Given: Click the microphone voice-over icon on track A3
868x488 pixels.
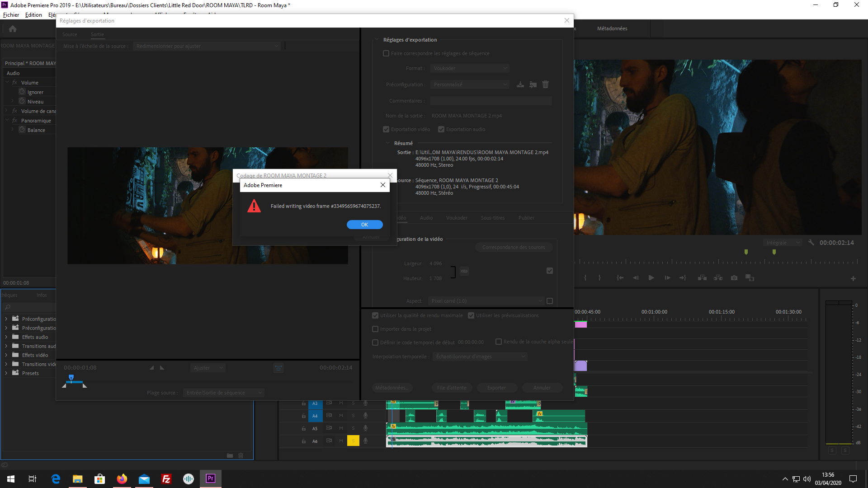Looking at the screenshot, I should (365, 403).
